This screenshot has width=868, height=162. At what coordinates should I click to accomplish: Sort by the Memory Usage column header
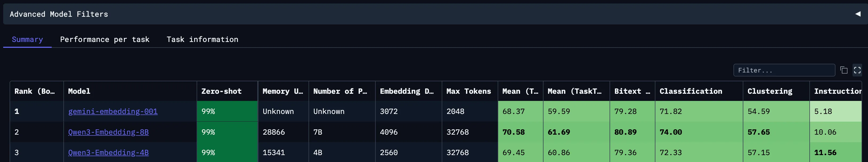(282, 91)
